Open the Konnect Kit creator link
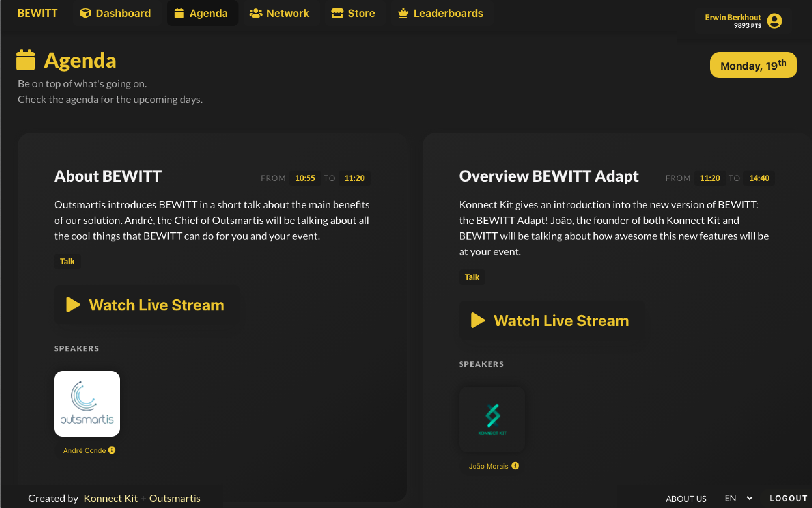 pos(111,498)
